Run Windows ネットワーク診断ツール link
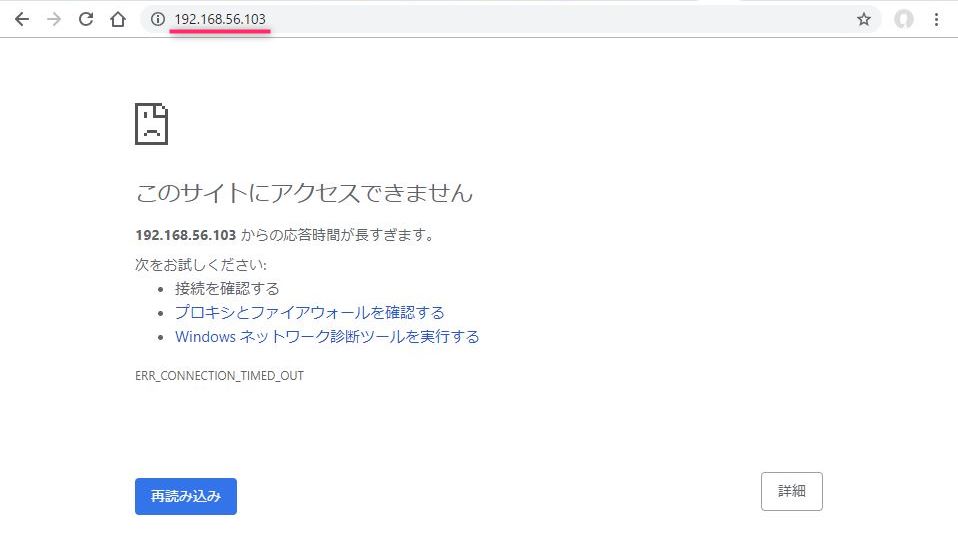Screen dimensions: 958x537 coord(327,337)
